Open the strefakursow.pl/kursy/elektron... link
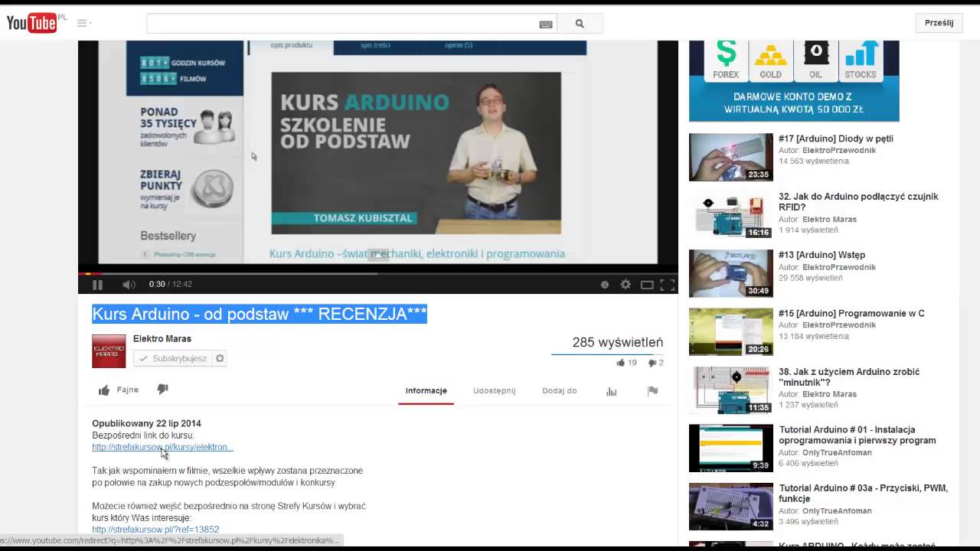Screen dimensions: 980x551 point(162,447)
